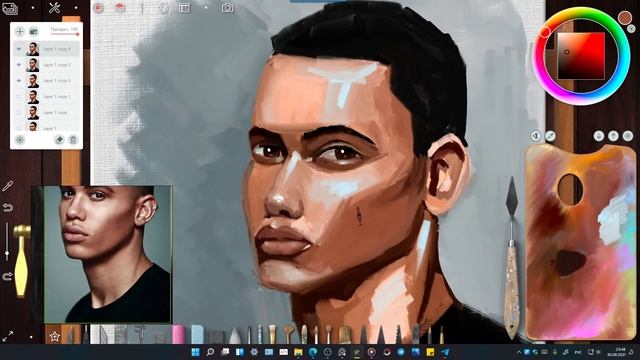Open Telegram from the taskbar

click(445, 352)
